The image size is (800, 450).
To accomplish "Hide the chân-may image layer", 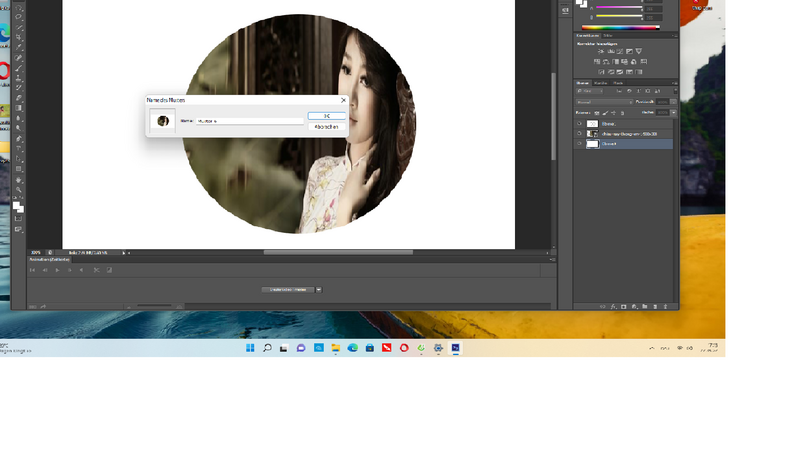I will (x=579, y=134).
